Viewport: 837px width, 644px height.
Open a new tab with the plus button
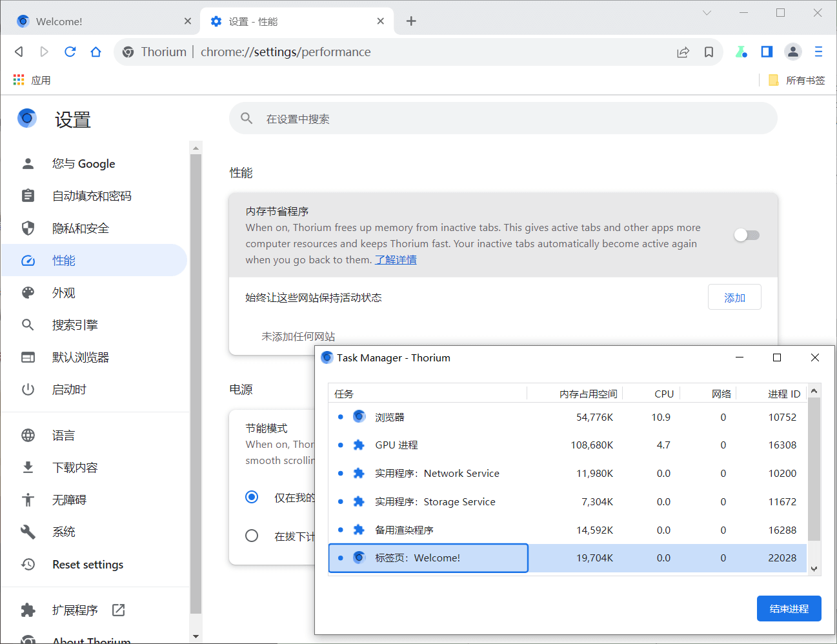(411, 21)
